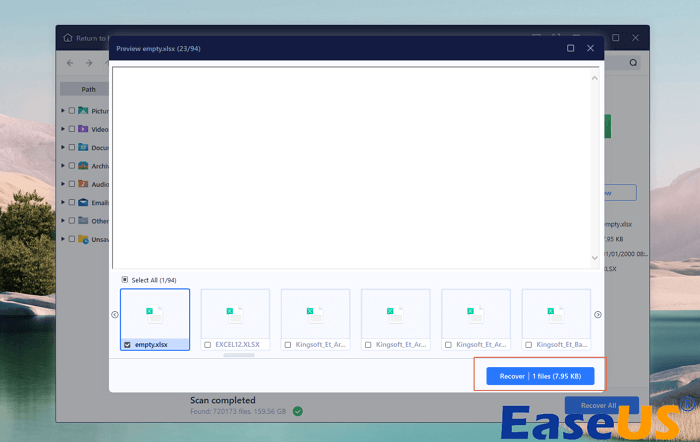Check the Documents category checkbox
This screenshot has height=442, width=700.
[72, 147]
